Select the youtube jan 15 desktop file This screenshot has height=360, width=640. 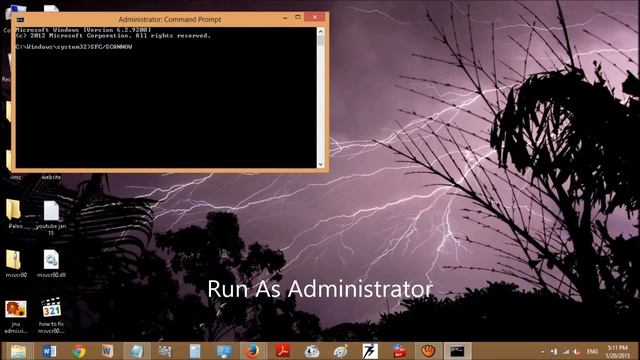51,218
